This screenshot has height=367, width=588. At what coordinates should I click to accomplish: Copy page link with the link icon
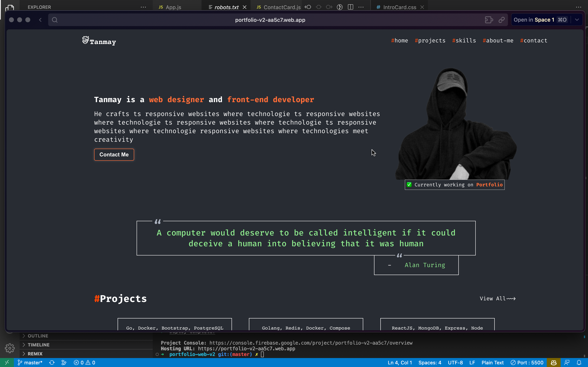(x=501, y=20)
